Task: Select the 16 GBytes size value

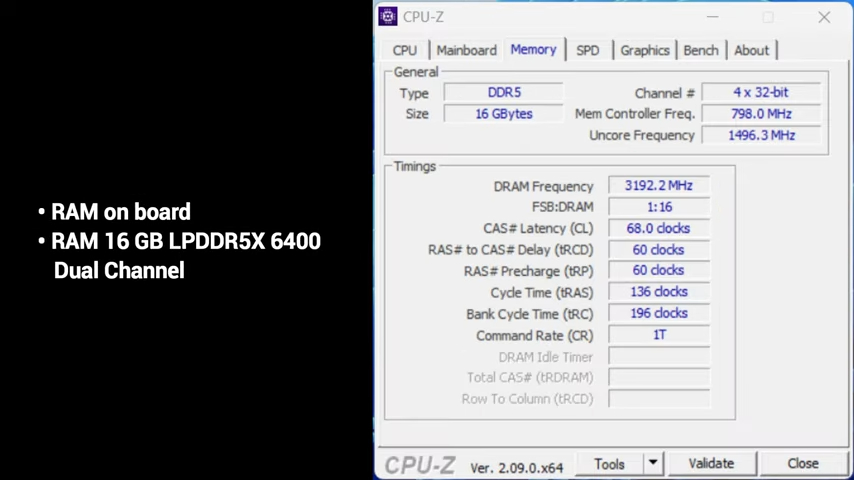Action: coord(504,114)
